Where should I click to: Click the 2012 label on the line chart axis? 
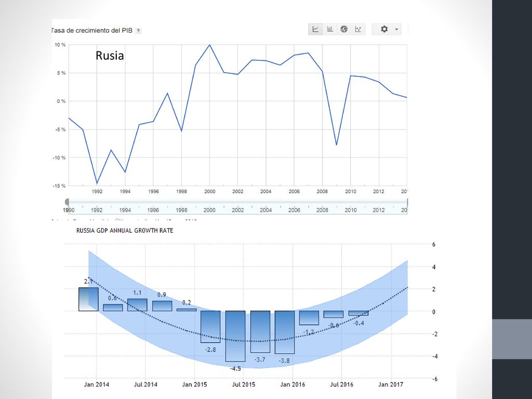point(379,191)
